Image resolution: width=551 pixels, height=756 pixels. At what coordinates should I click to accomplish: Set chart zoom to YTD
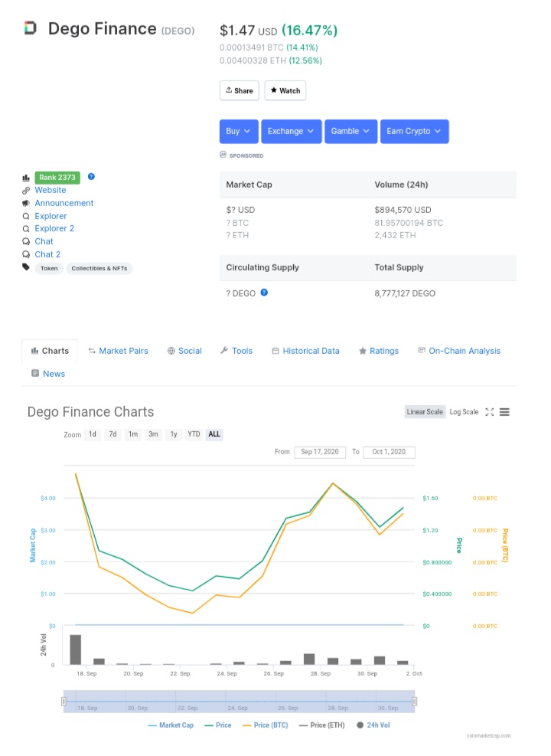click(194, 434)
